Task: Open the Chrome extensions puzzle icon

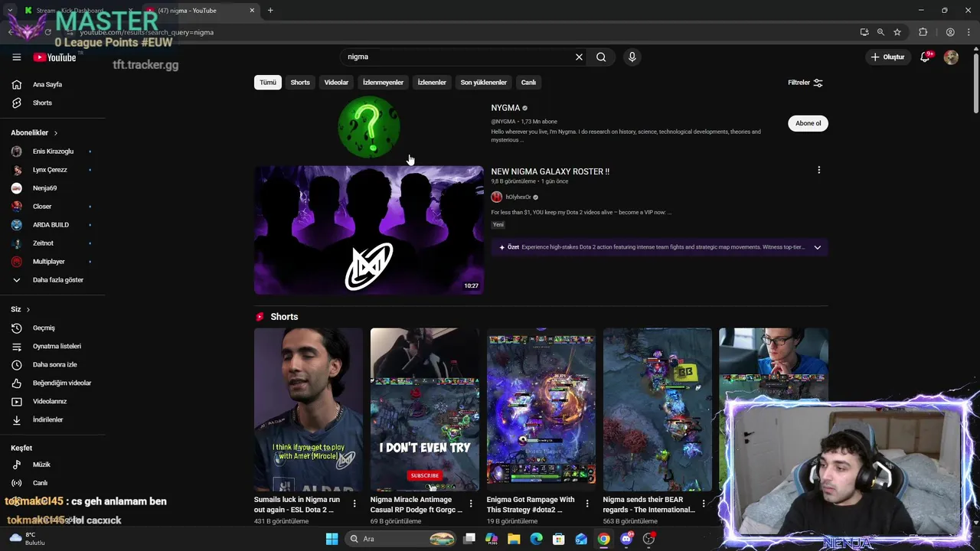Action: (x=923, y=32)
